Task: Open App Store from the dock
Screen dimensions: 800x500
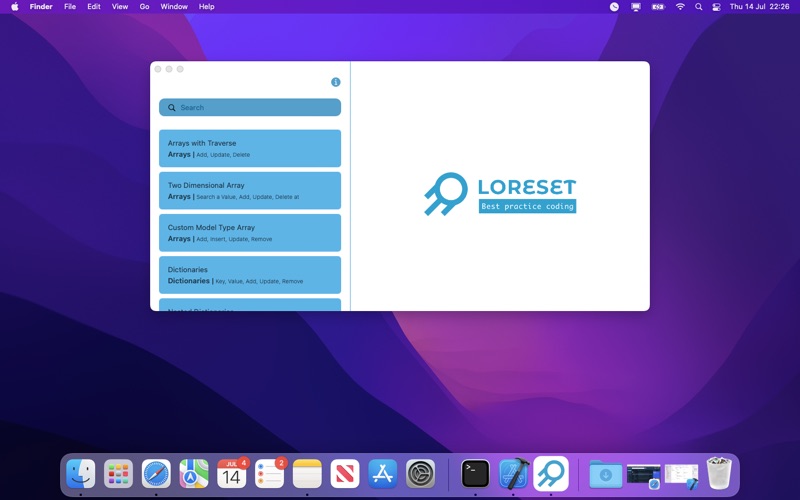Action: click(x=383, y=473)
